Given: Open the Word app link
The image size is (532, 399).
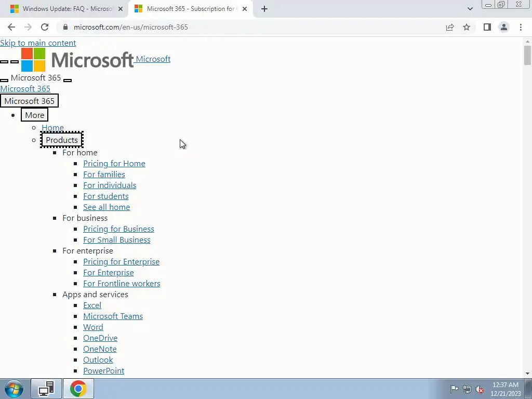Looking at the screenshot, I should (94, 327).
